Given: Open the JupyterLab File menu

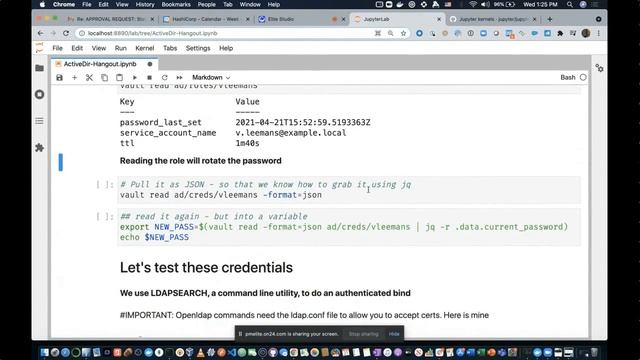Looking at the screenshot, I should [x=58, y=48].
